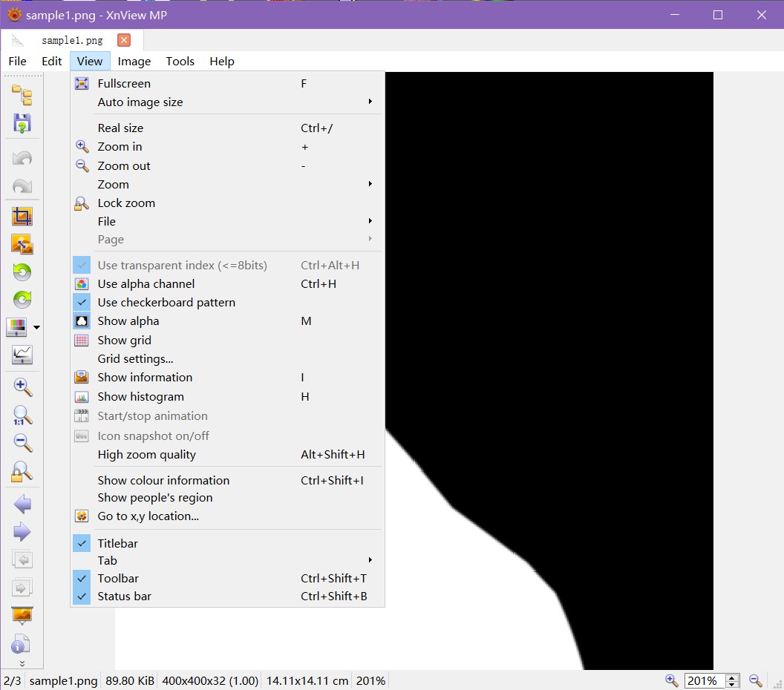This screenshot has width=784, height=690.
Task: Rotate image clockwise via toolbar
Action: point(22,300)
